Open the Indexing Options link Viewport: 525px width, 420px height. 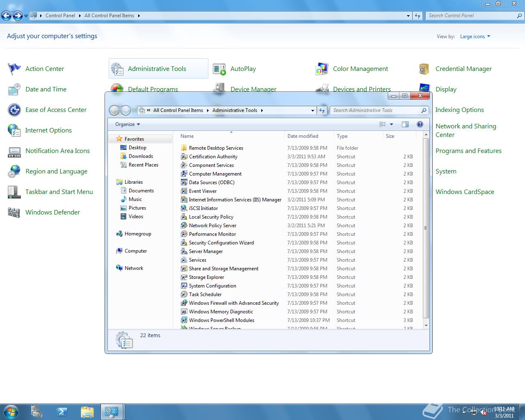tap(459, 110)
